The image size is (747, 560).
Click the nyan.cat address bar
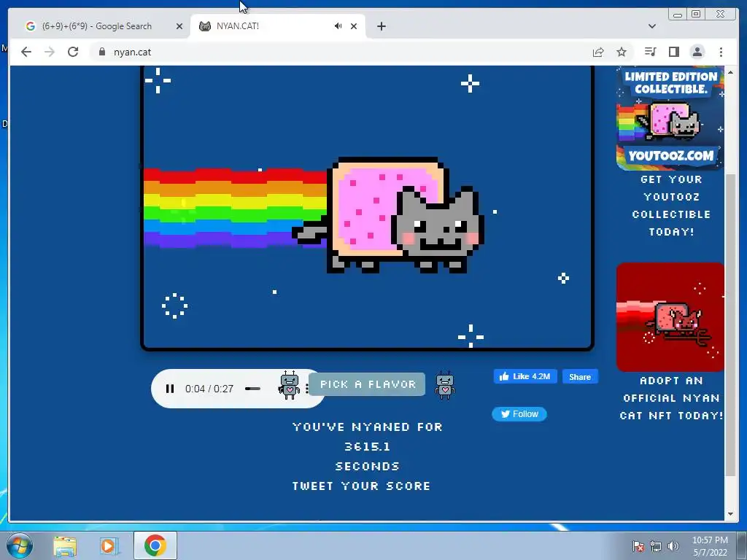click(338, 52)
